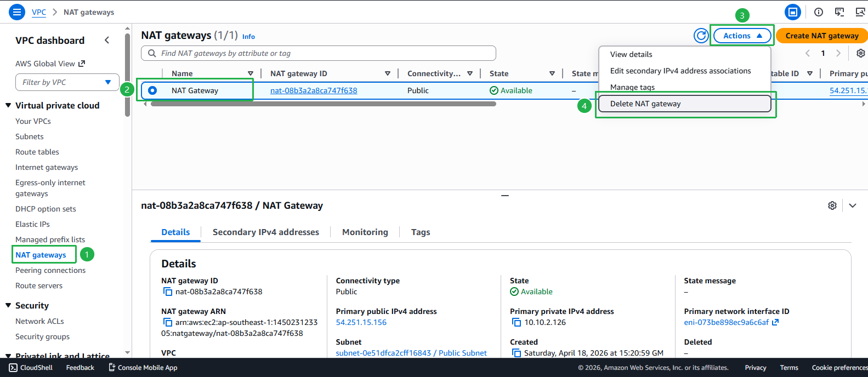This screenshot has width=868, height=377.
Task: Choose View details from Actions menu
Action: [685, 54]
